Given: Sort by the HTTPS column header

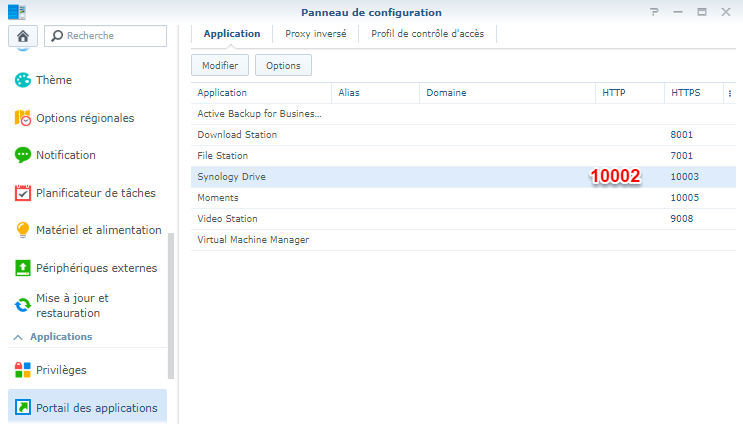Looking at the screenshot, I should coord(694,93).
